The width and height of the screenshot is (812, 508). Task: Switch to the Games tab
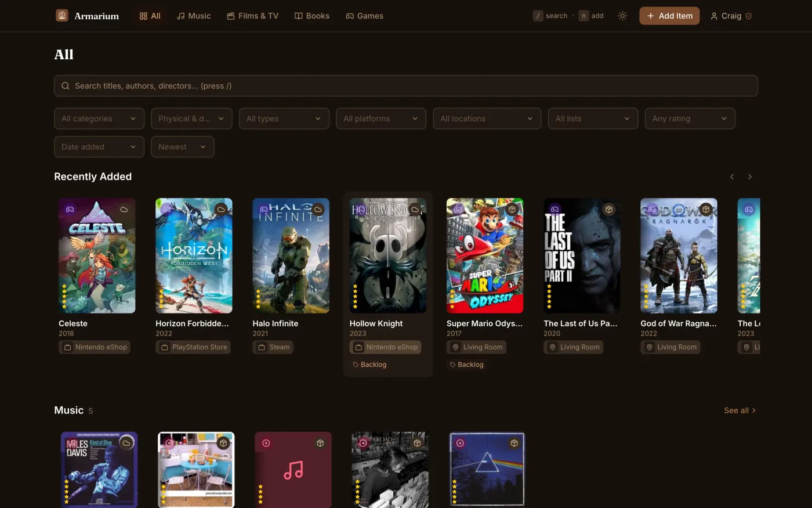[x=364, y=16]
